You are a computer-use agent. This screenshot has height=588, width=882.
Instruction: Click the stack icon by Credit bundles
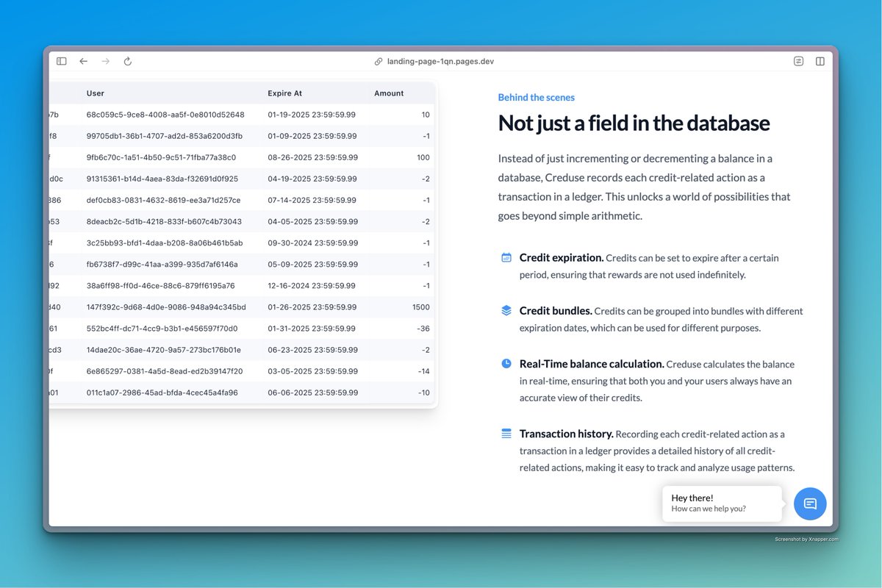[506, 311]
